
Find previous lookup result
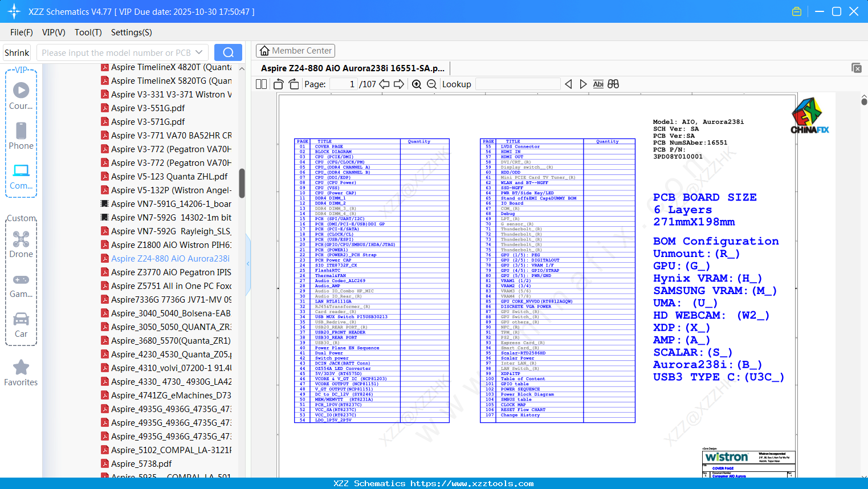[x=568, y=84]
